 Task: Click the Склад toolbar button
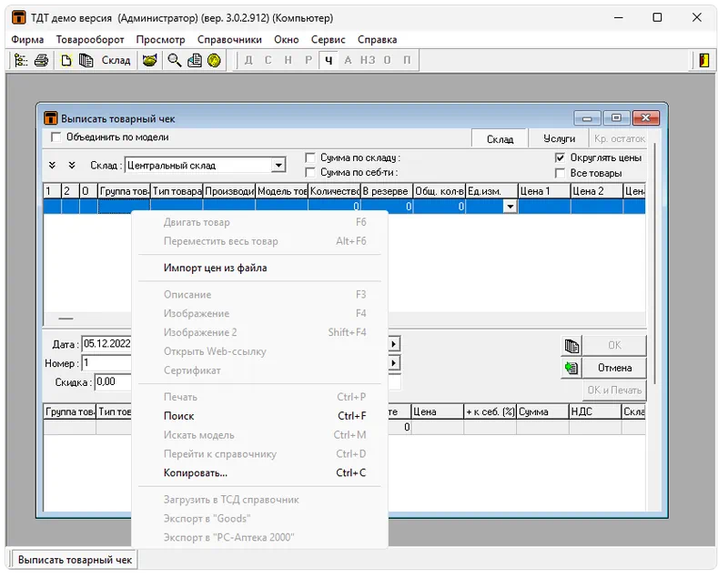coord(116,60)
